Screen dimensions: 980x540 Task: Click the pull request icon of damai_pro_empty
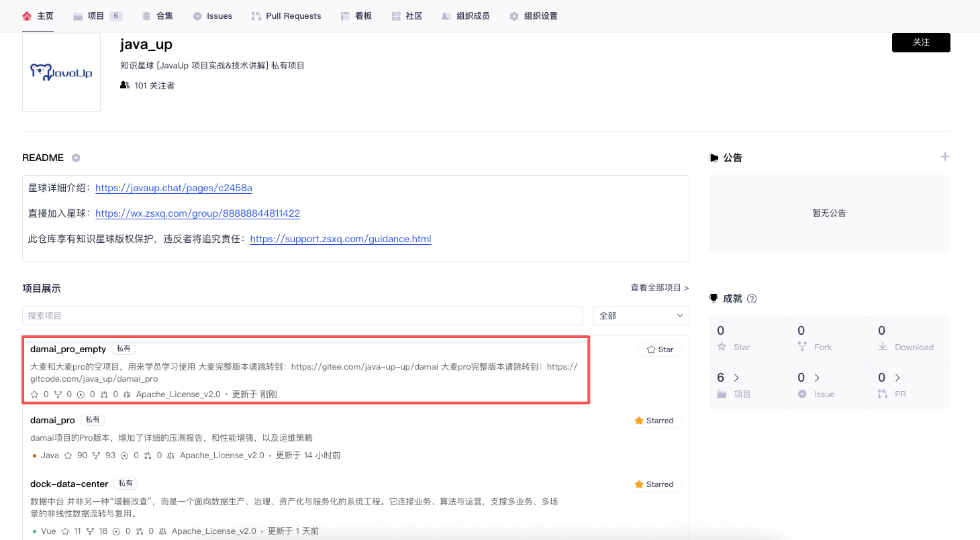104,394
